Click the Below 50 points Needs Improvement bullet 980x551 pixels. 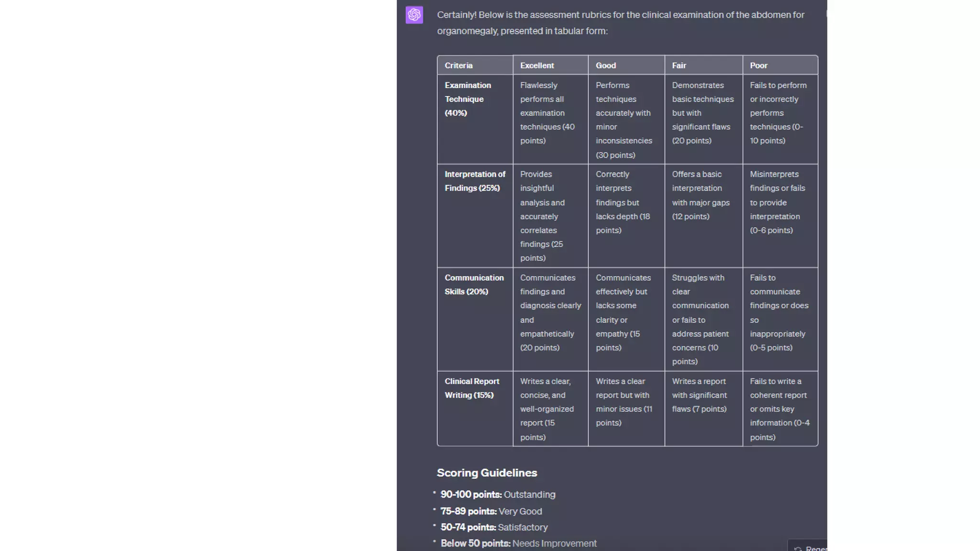518,543
